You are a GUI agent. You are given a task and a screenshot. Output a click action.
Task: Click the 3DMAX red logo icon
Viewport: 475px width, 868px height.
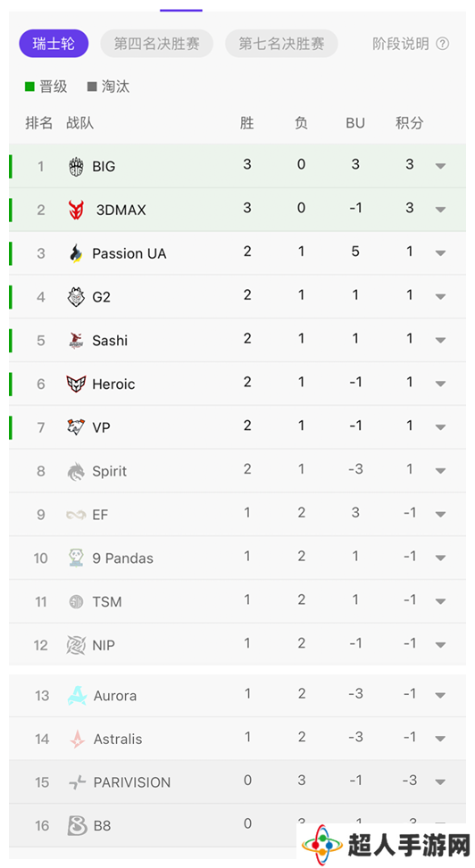click(x=77, y=210)
